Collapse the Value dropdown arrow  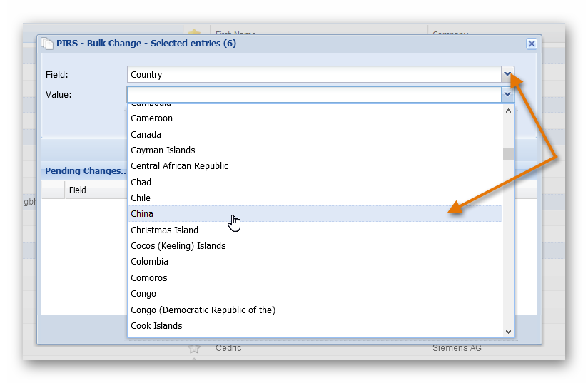click(x=507, y=94)
